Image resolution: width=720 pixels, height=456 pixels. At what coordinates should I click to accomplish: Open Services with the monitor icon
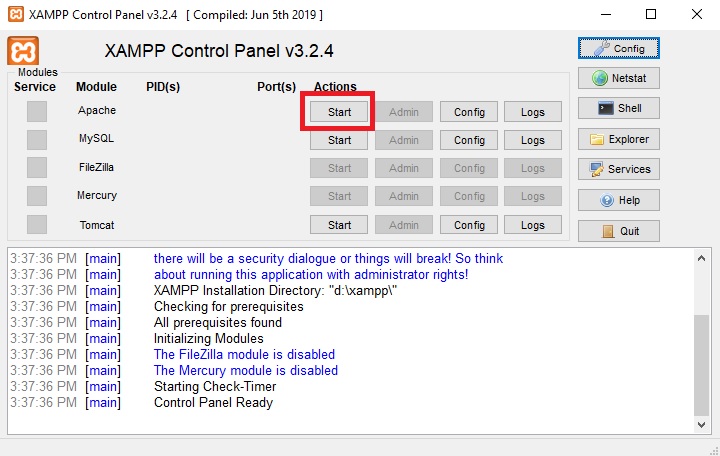click(x=619, y=169)
